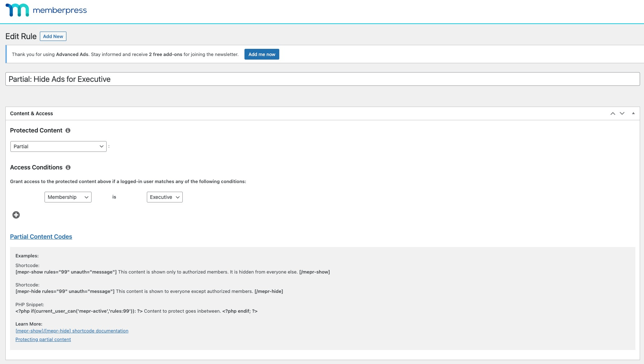The width and height of the screenshot is (644, 364).
Task: Open the Protecting partial content link
Action: click(43, 340)
